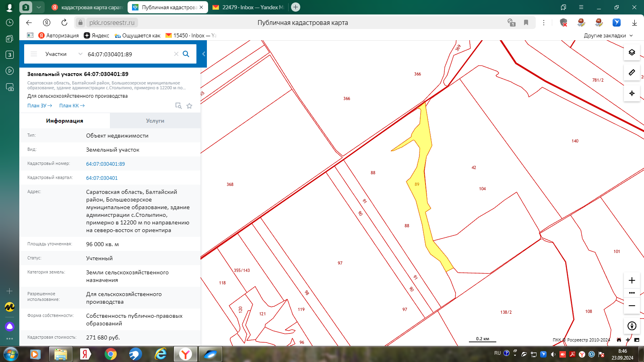Zoom in the map with plus button
The height and width of the screenshot is (362, 644).
pyautogui.click(x=632, y=280)
